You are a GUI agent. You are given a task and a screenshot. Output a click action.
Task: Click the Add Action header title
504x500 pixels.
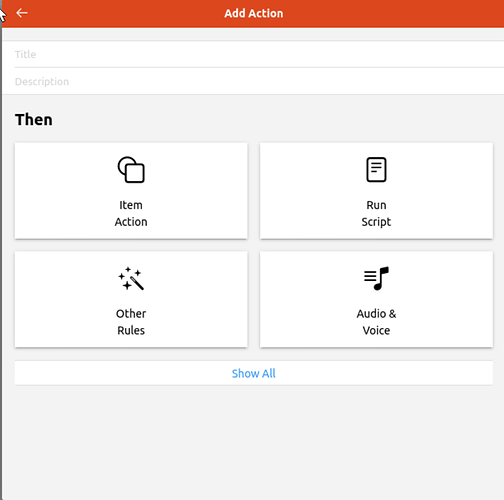coord(254,13)
